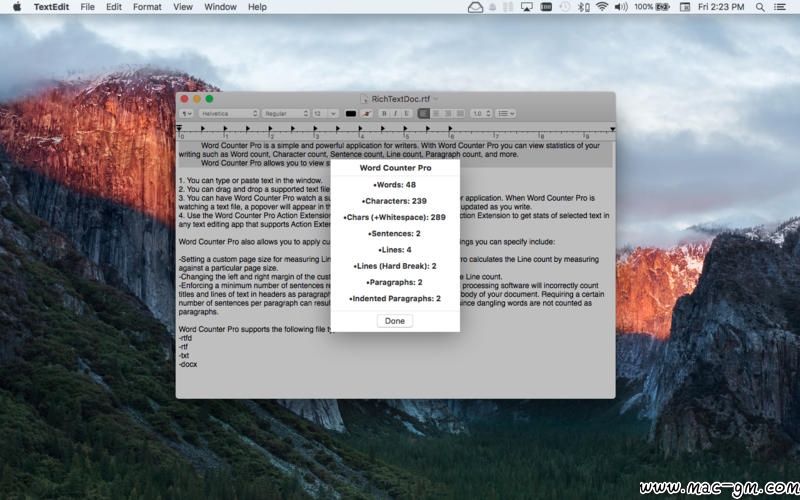Click the Lines (Hard Break): 2 line
Image resolution: width=800 pixels, height=500 pixels.
click(x=395, y=266)
